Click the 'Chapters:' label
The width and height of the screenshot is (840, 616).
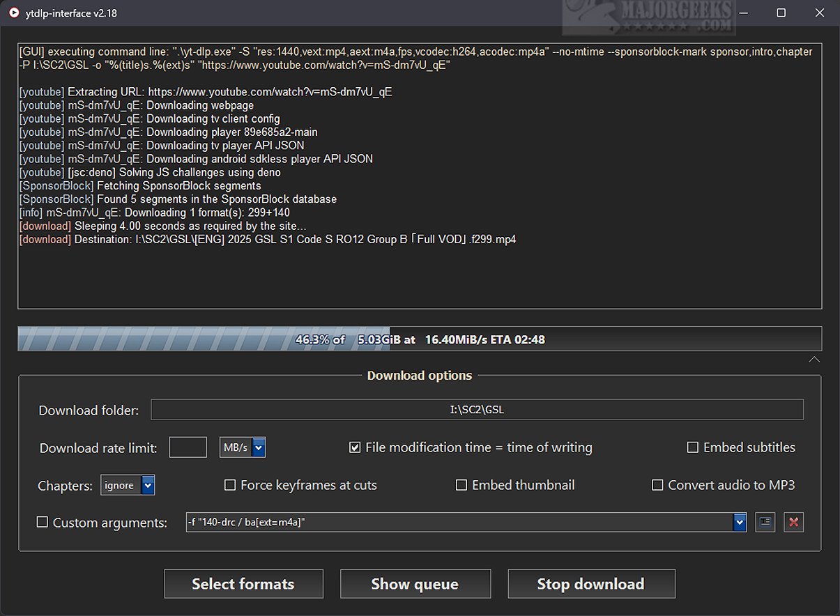(65, 486)
